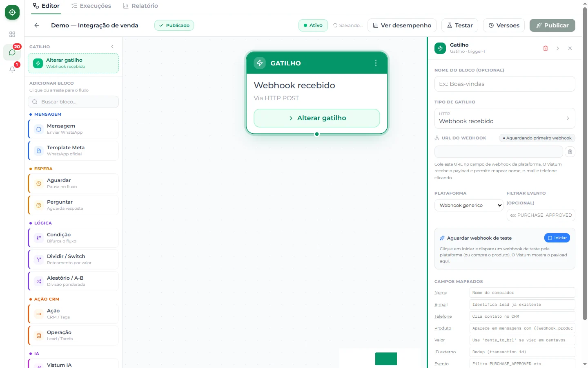This screenshot has height=368, width=588.
Task: Add a Perguntar block
Action: [73, 205]
